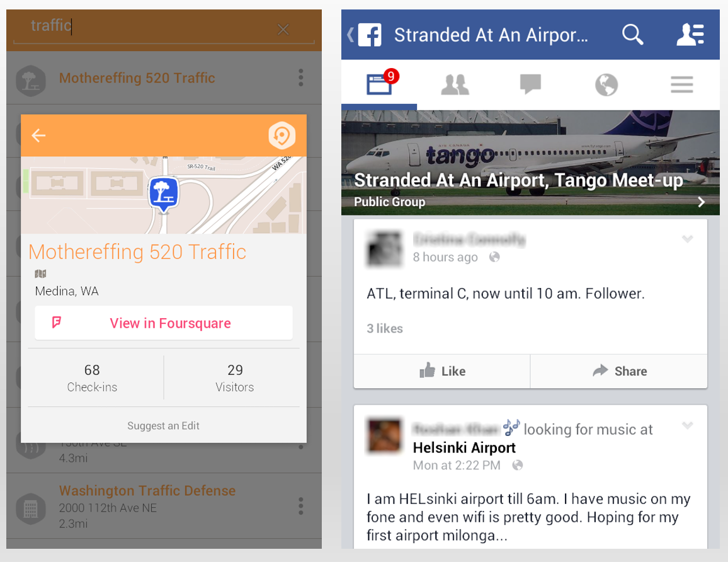Open the hamburger More menu tab
Image resolution: width=728 pixels, height=562 pixels.
click(682, 84)
